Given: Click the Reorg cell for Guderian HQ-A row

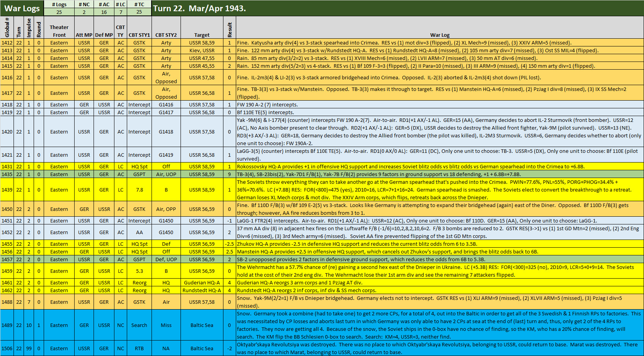Looking at the screenshot, I should tap(139, 282).
